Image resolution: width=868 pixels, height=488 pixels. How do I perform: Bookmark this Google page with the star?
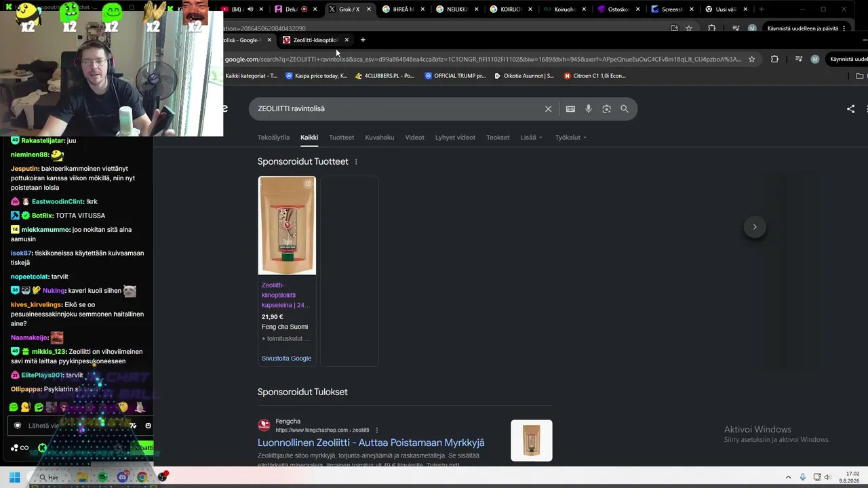(751, 59)
